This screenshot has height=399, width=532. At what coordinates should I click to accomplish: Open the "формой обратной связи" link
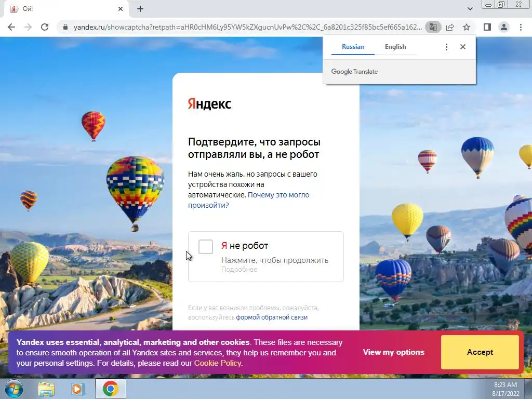click(x=272, y=317)
